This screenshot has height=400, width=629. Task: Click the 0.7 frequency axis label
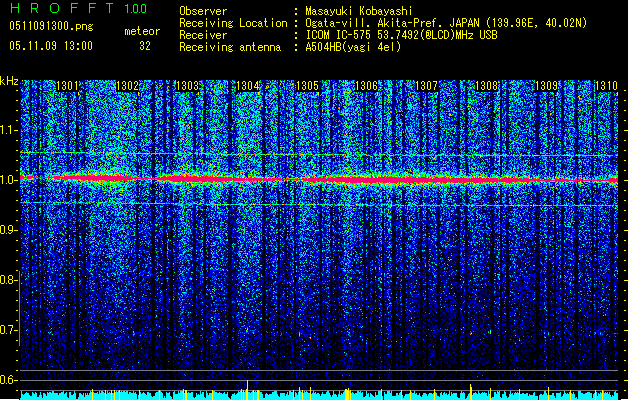tap(8, 330)
